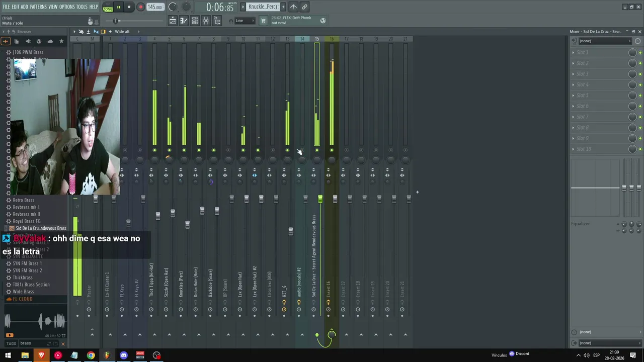
Task: Mute the HIT_6 track LED
Action: (x=287, y=150)
